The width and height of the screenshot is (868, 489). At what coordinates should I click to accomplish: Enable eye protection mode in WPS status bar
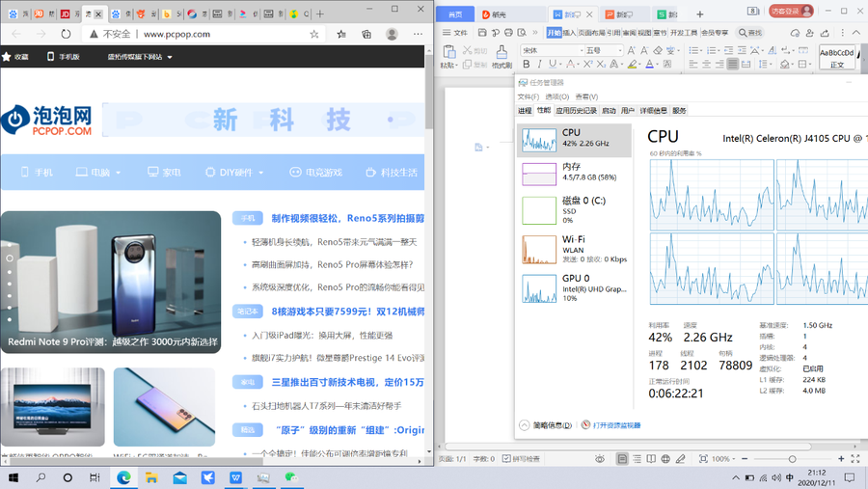coord(599,459)
